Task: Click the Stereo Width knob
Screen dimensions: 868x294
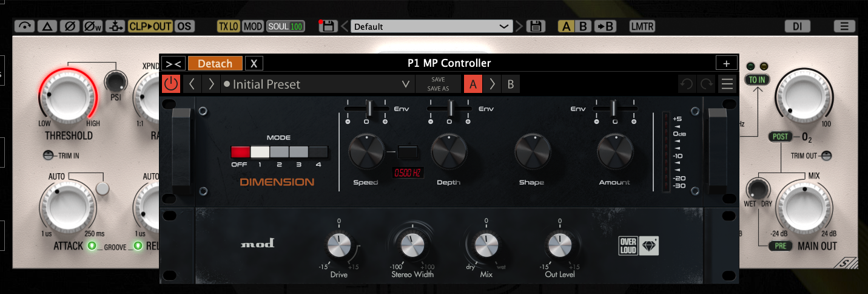Action: [x=412, y=245]
